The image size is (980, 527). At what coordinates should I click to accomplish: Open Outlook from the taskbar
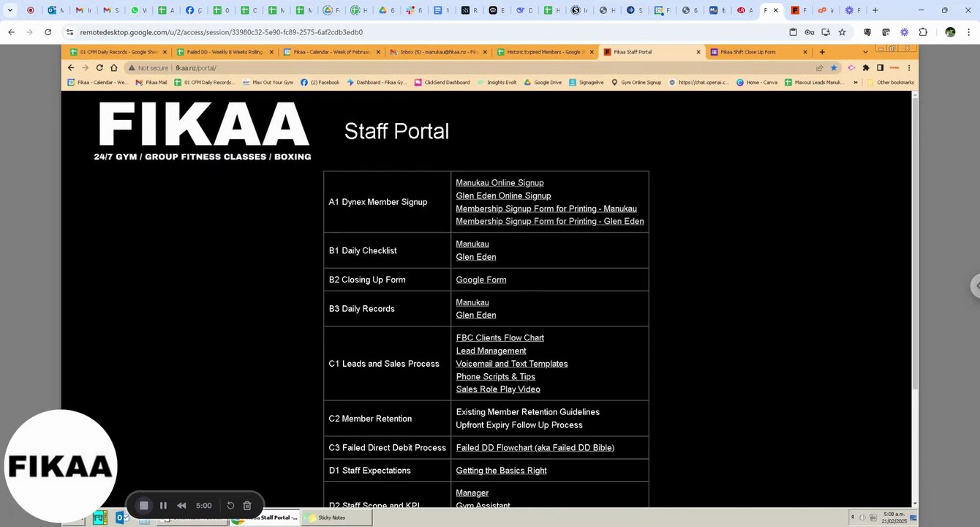click(123, 517)
